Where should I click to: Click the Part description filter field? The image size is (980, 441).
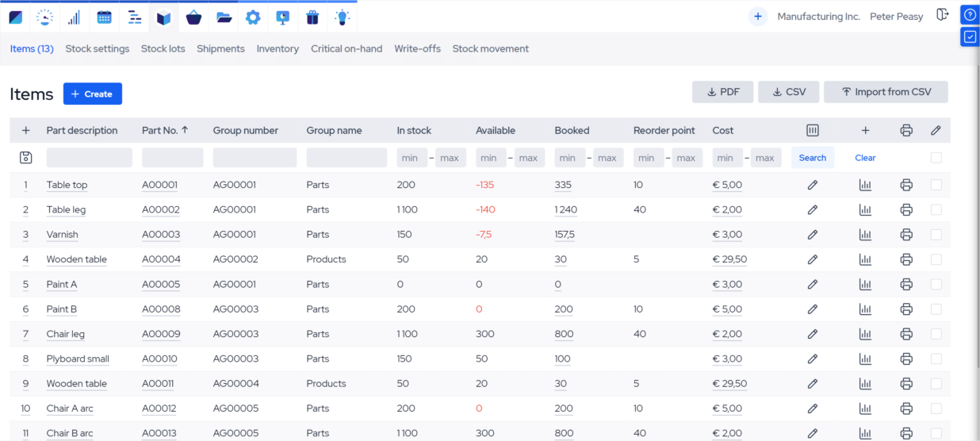pos(89,158)
